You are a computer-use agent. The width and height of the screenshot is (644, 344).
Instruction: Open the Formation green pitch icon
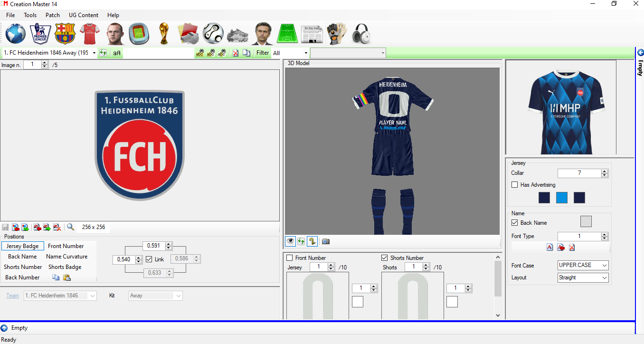click(x=287, y=34)
